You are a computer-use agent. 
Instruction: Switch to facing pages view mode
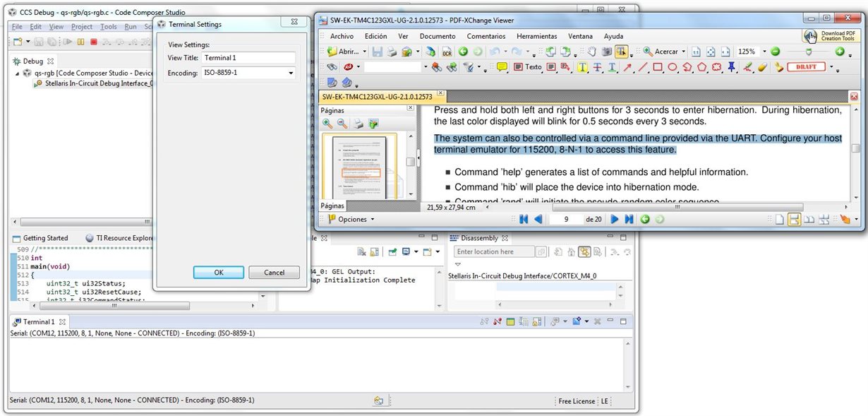pos(809,219)
